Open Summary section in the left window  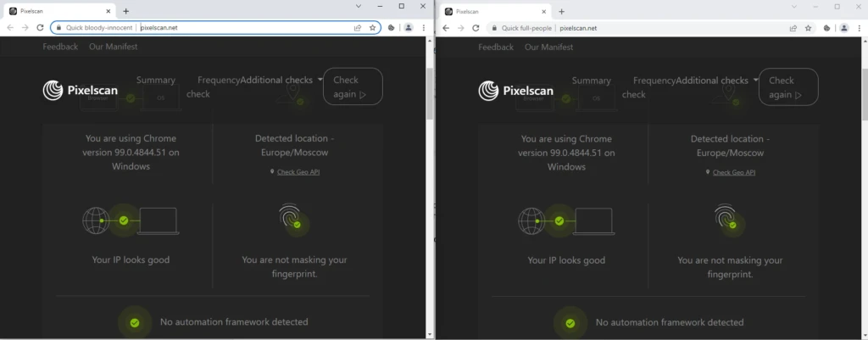[x=156, y=80]
